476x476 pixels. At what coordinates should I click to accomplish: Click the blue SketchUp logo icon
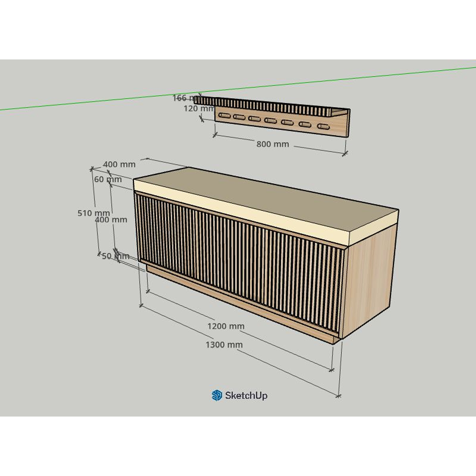[x=217, y=395]
